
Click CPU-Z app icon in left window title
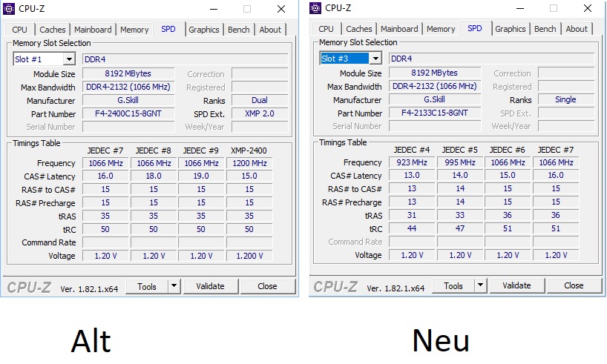pos(8,8)
